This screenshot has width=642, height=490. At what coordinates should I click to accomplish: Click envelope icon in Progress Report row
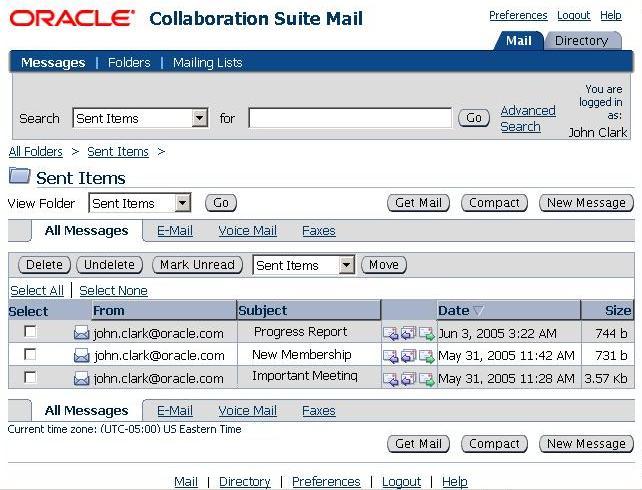(81, 333)
